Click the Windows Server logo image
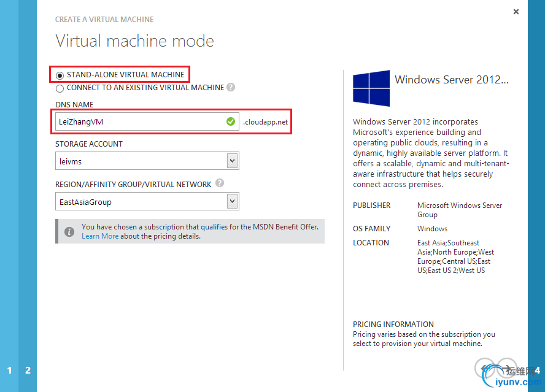 pos(371,88)
